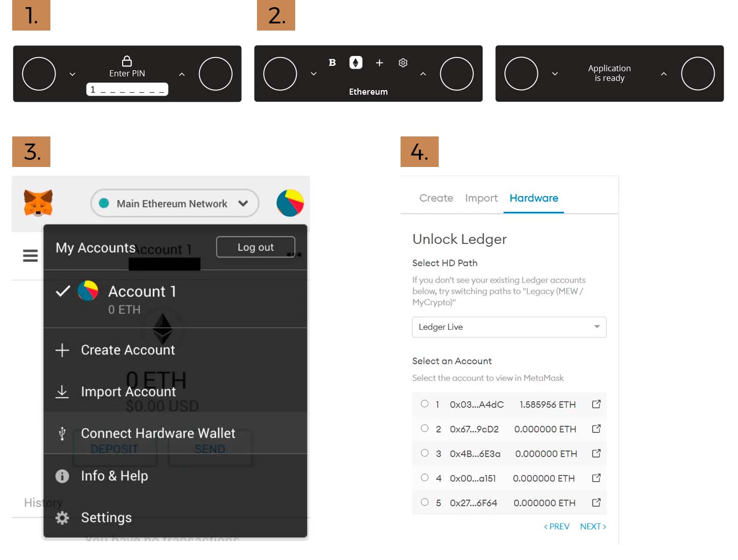
Task: Click the 1.585956 ETH balance value
Action: 548,404
